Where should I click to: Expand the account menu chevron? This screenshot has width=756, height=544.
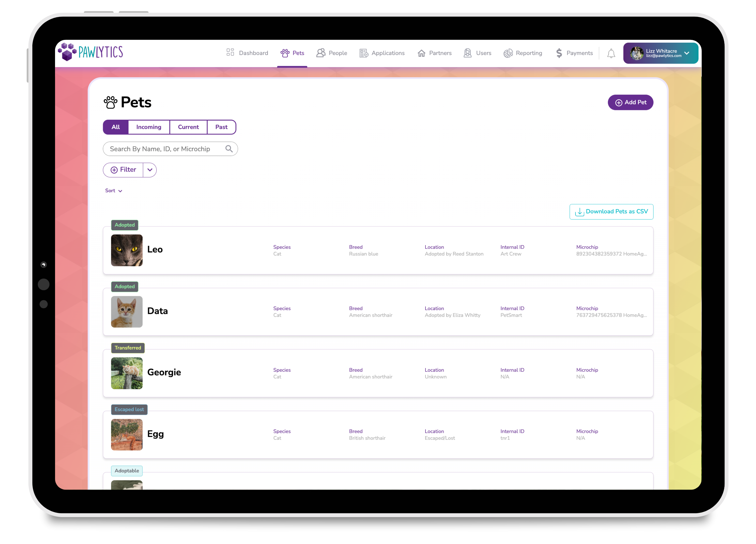[x=687, y=53]
